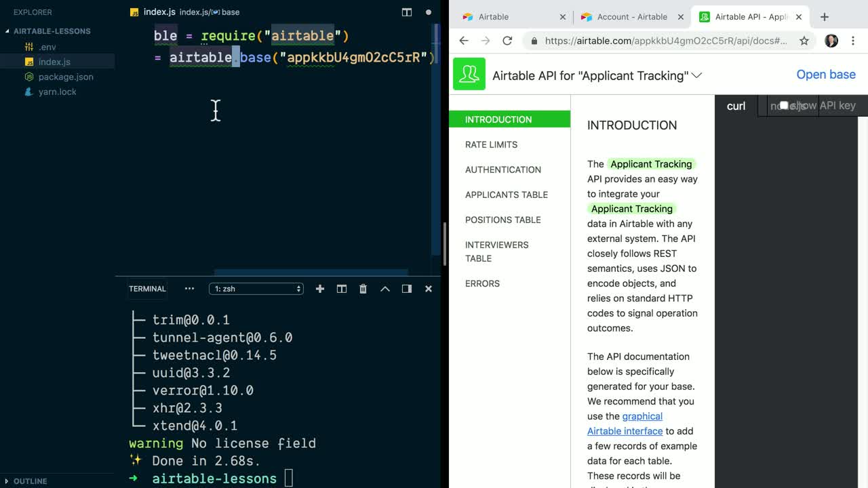The image size is (868, 488).
Task: Create a new terminal with the plus icon
Action: coord(320,289)
